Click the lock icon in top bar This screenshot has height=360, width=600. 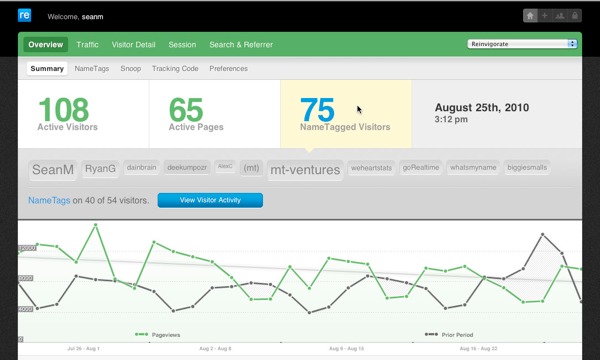point(575,16)
